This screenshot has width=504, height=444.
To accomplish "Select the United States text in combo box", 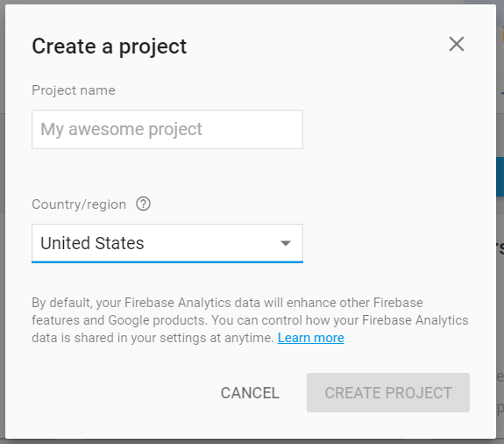I will tap(92, 243).
